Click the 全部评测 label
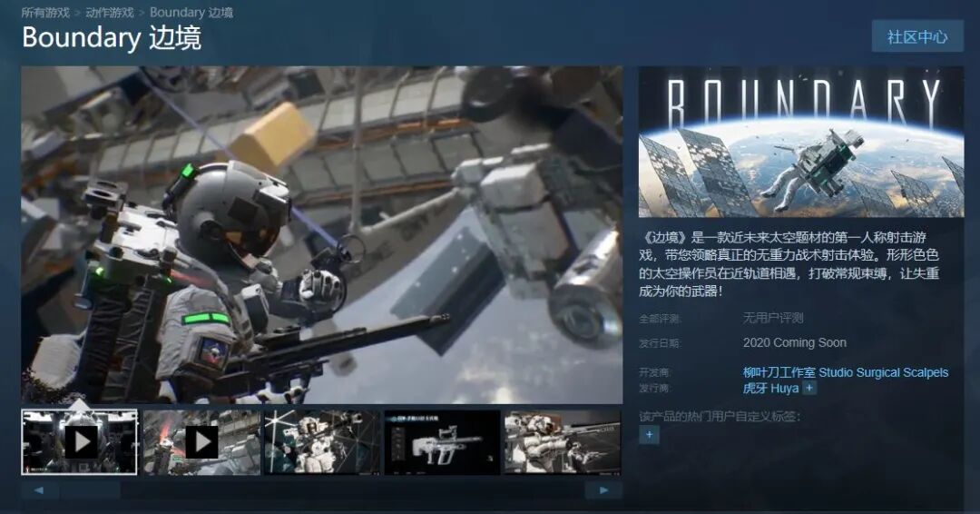 (x=660, y=319)
